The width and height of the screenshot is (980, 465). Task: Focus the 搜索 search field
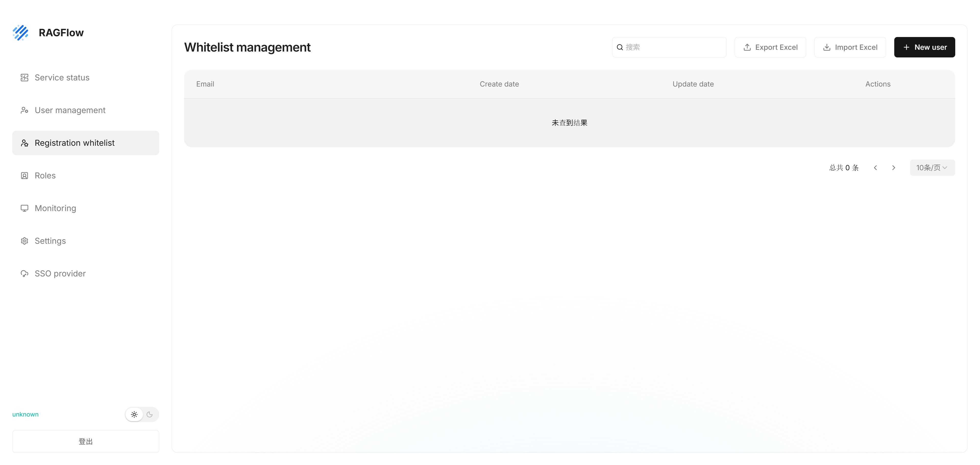[x=669, y=47]
